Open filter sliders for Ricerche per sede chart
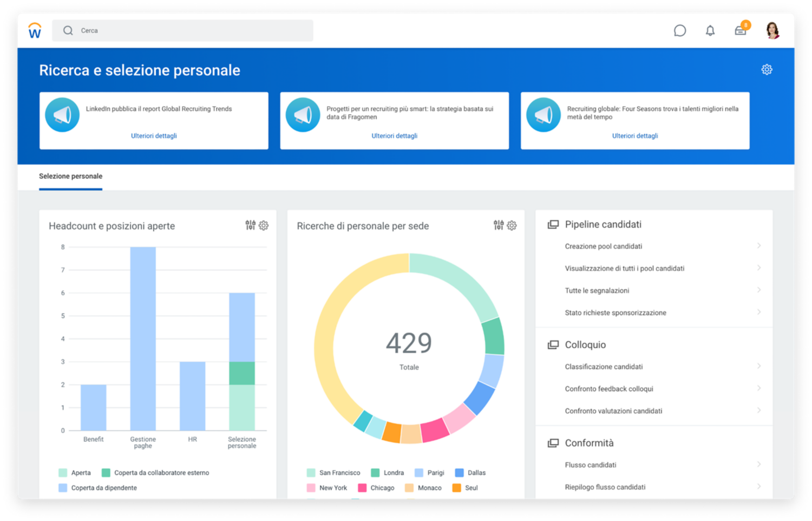The width and height of the screenshot is (812, 521). 499,225
